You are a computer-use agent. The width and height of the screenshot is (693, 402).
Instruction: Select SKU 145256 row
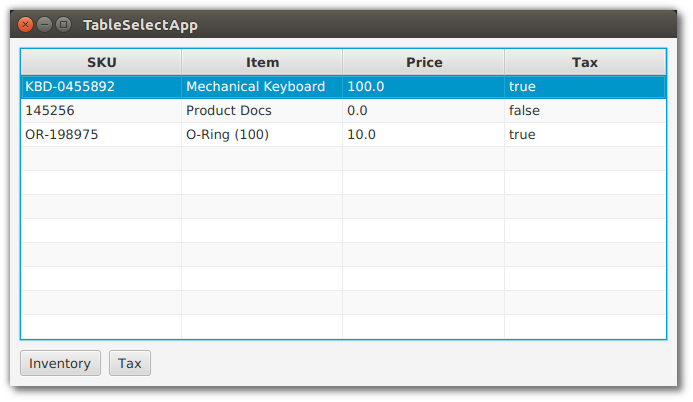coord(50,111)
